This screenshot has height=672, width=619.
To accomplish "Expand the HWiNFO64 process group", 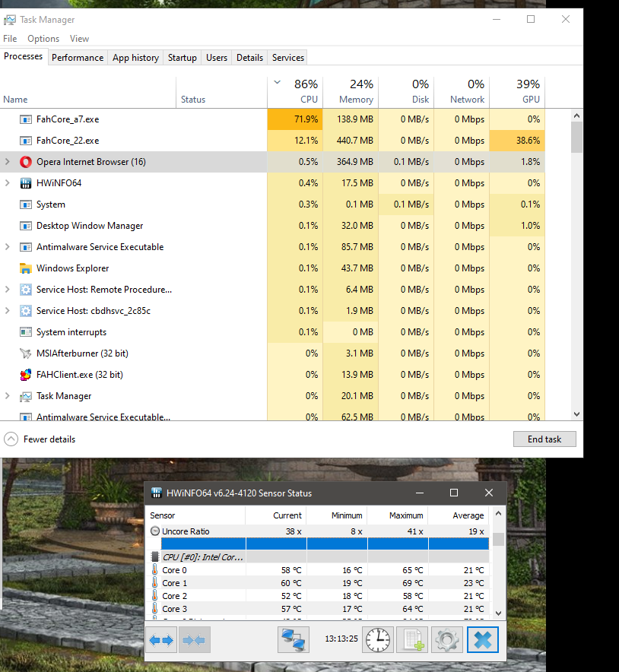I will coord(8,183).
